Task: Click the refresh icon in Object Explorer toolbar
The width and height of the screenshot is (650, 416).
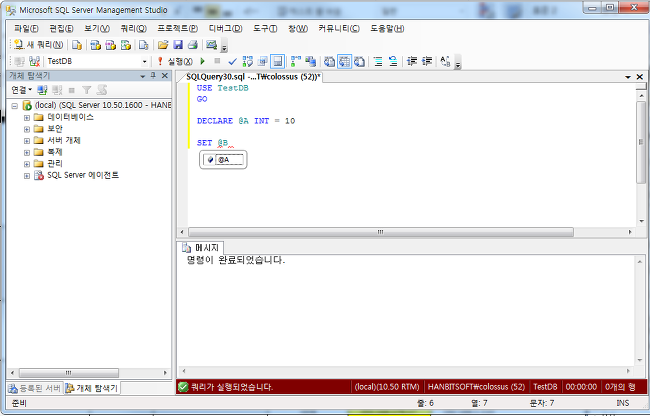Action: (x=102, y=89)
